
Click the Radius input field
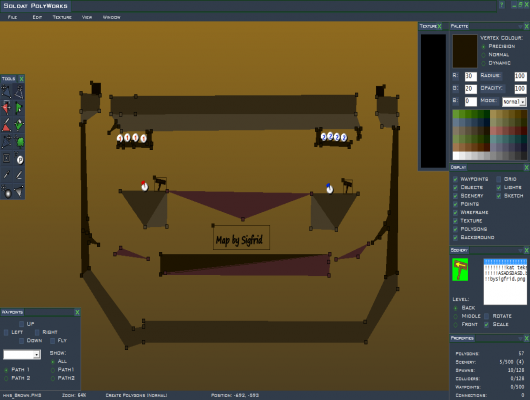(x=520, y=76)
